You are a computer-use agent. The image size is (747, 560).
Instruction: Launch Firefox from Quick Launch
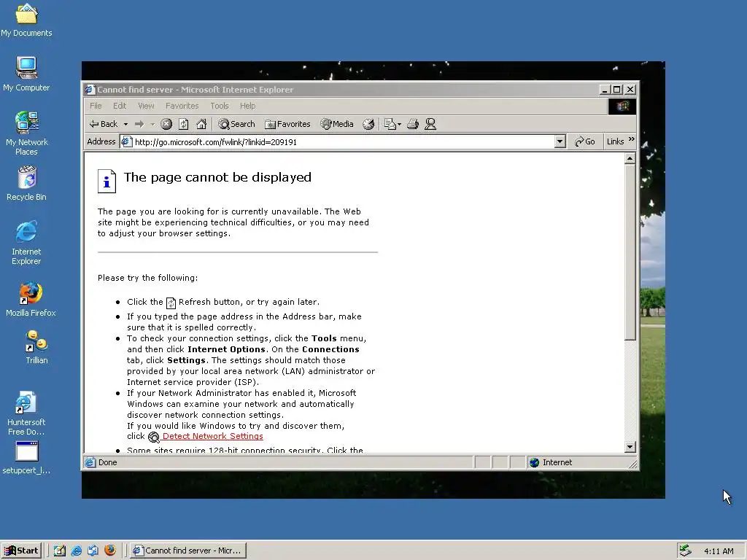point(110,551)
